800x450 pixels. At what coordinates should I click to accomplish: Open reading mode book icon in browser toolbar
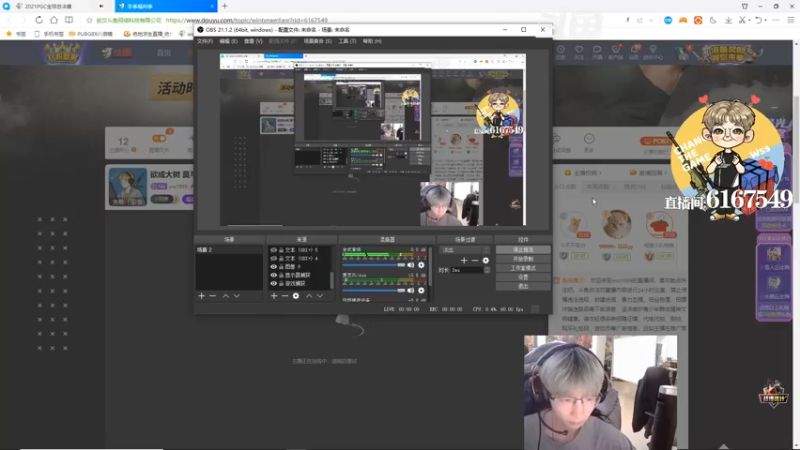(x=69, y=20)
